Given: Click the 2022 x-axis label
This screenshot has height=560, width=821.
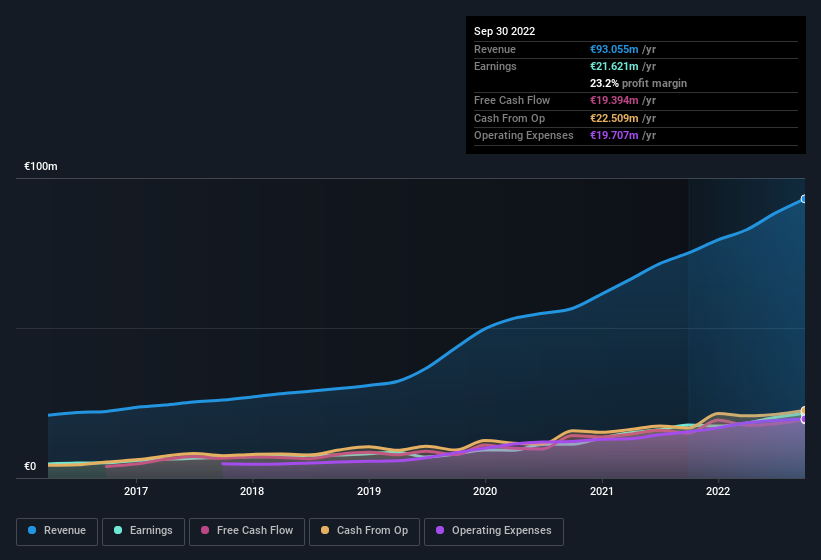Looking at the screenshot, I should (x=718, y=491).
